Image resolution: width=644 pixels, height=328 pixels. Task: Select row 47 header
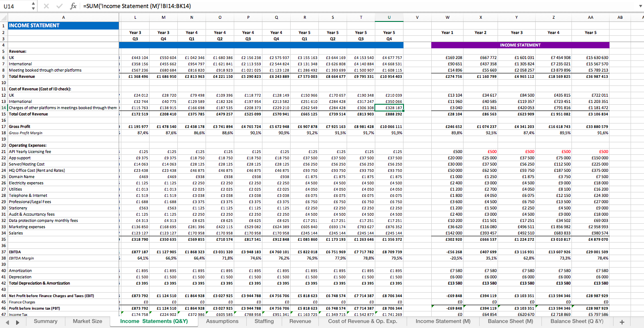4,314
